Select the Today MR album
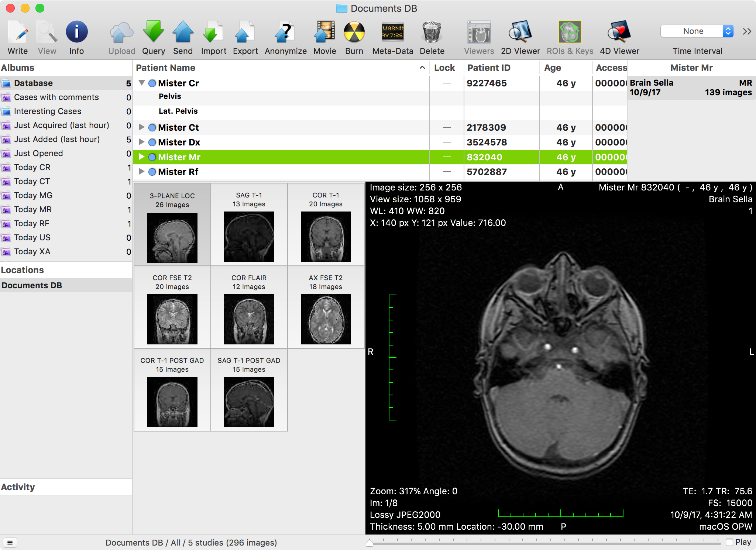Viewport: 756px width, 550px height. tap(33, 209)
